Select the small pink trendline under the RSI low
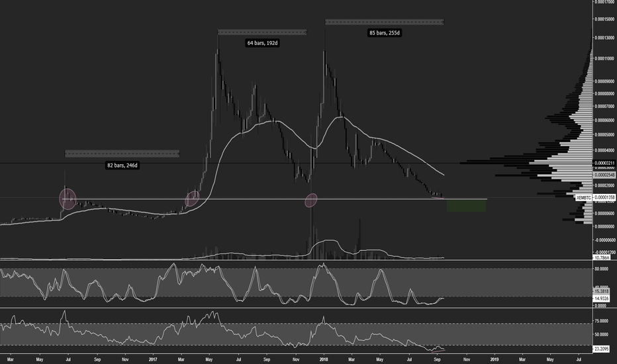The height and width of the screenshot is (364, 617). coord(438,350)
